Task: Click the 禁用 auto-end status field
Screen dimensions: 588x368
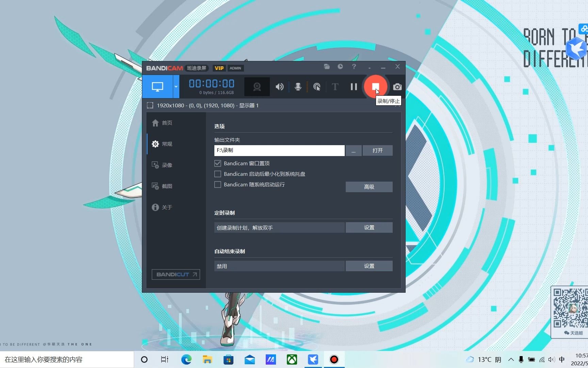Action: [x=279, y=266]
